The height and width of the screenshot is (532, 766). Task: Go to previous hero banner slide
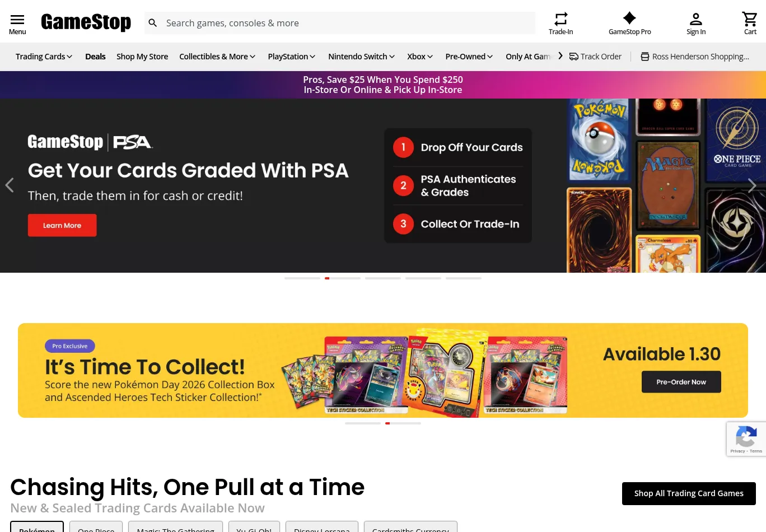10,185
